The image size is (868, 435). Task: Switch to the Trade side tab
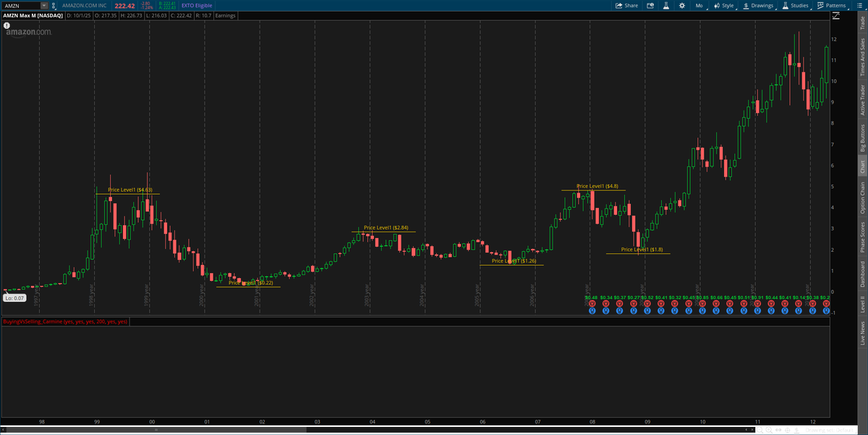click(861, 22)
